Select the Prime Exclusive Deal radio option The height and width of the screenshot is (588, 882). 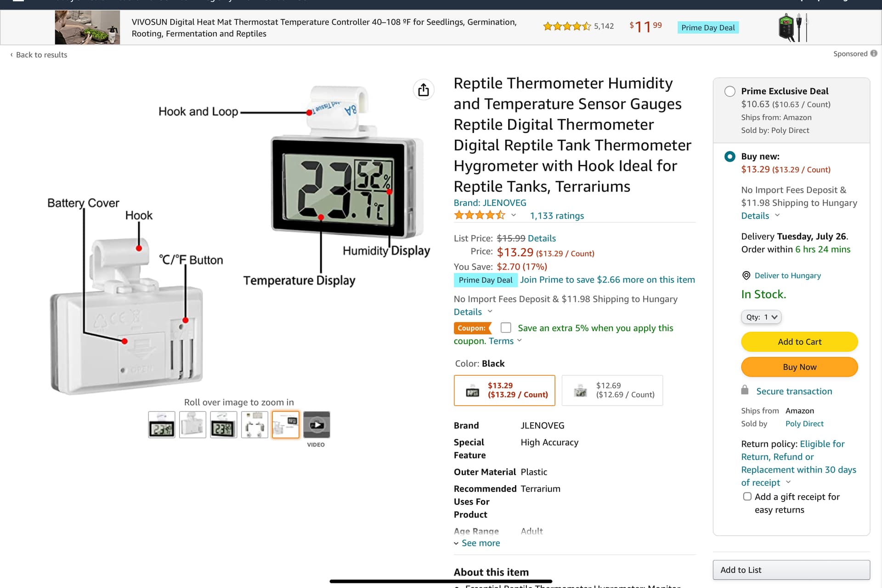click(729, 91)
